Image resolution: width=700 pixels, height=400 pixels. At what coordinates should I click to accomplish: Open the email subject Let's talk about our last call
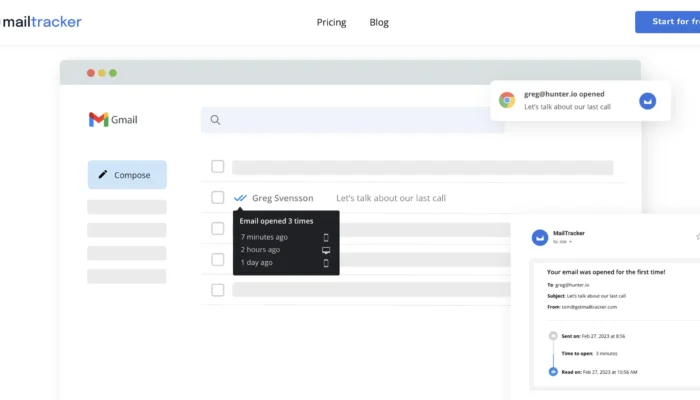click(x=391, y=198)
